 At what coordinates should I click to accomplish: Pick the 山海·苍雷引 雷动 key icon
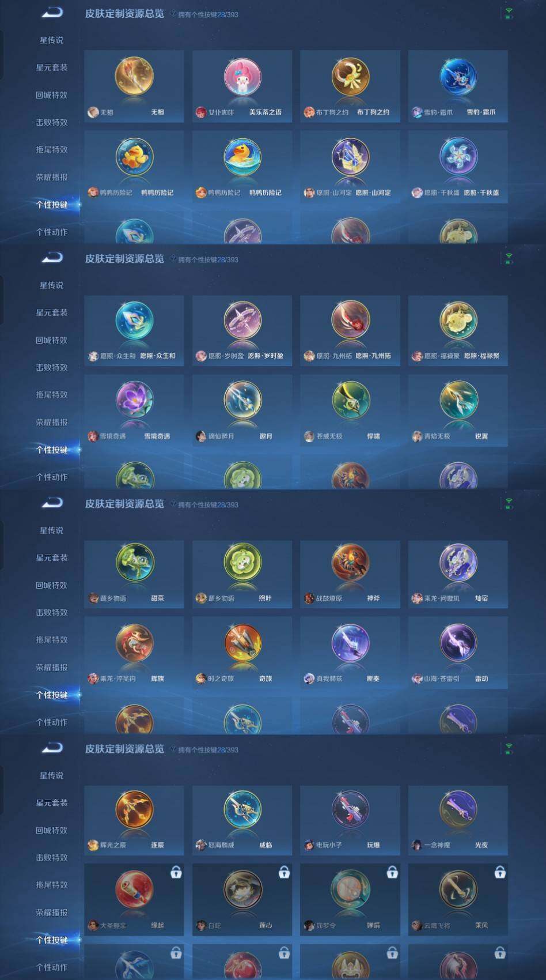[458, 643]
